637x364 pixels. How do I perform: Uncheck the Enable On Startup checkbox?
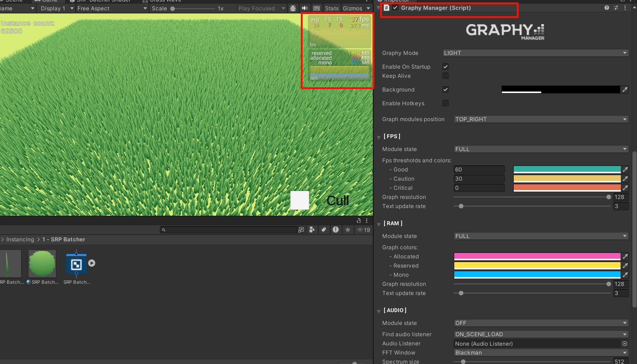point(445,67)
